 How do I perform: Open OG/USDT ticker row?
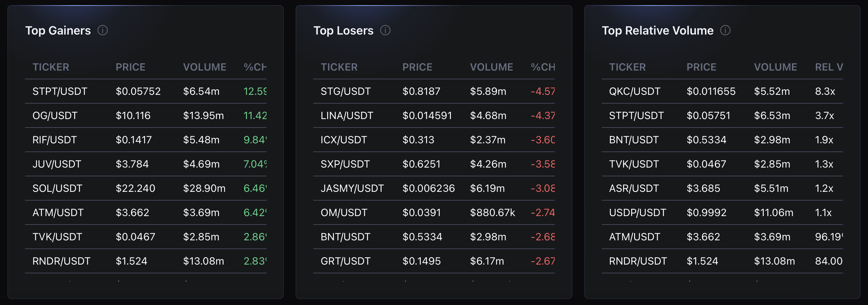55,116
